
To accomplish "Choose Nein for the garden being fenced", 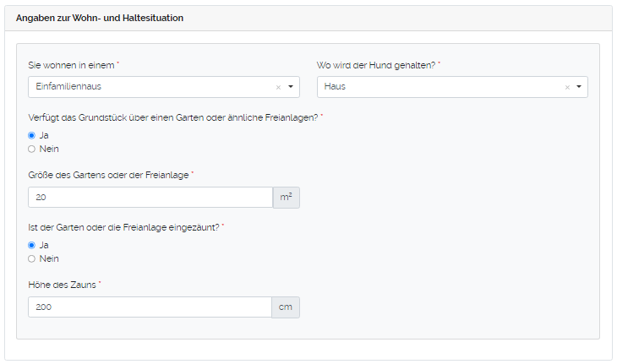I will pos(32,258).
